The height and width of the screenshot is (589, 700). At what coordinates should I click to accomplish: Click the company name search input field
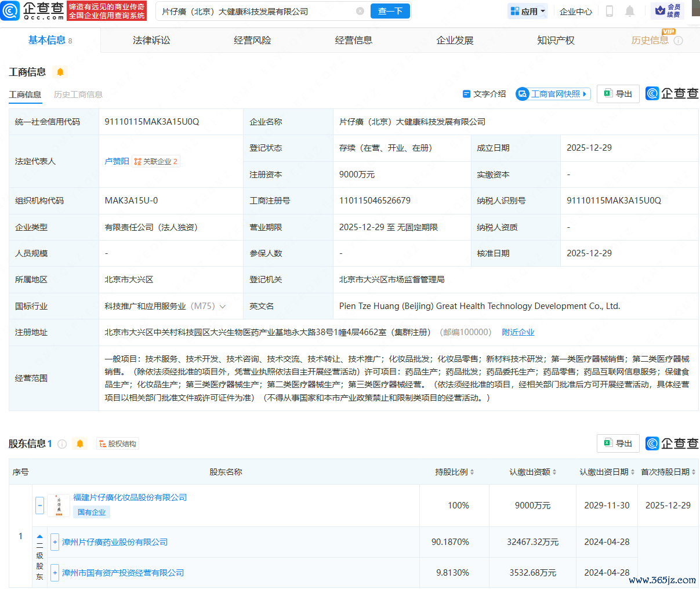pos(255,11)
